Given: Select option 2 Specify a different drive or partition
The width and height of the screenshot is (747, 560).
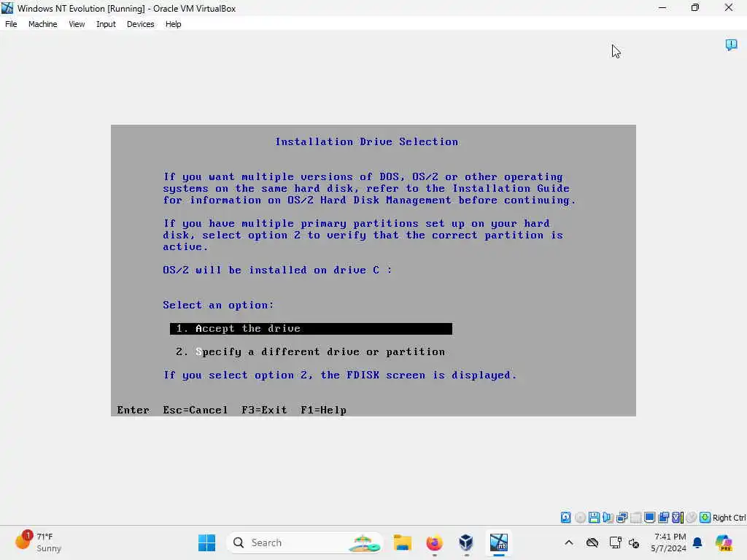Looking at the screenshot, I should tap(310, 352).
